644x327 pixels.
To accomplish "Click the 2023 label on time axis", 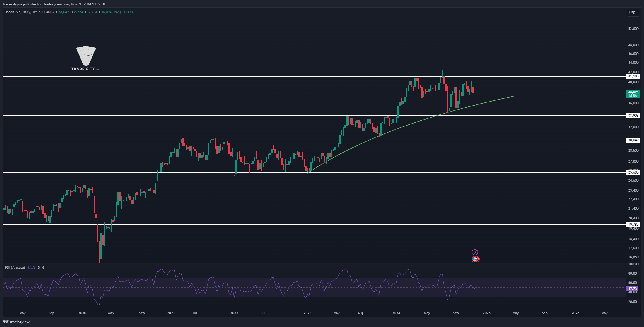I will (307, 313).
